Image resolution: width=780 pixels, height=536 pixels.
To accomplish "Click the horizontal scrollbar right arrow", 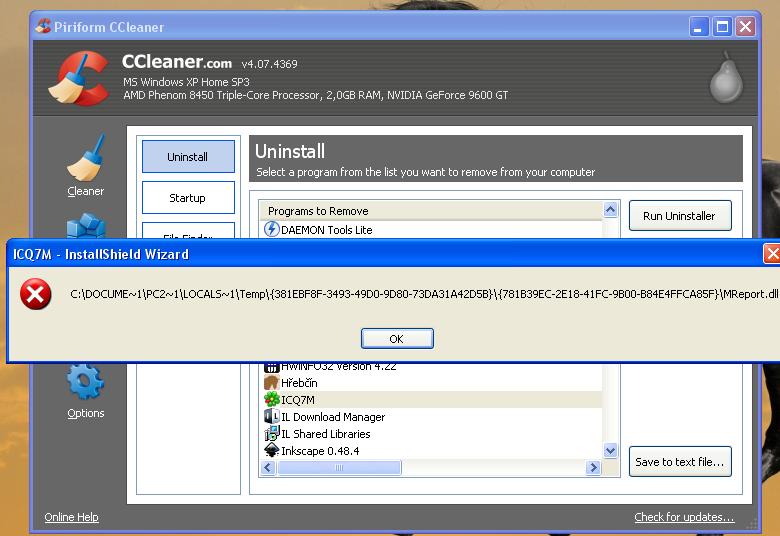I will [x=593, y=467].
